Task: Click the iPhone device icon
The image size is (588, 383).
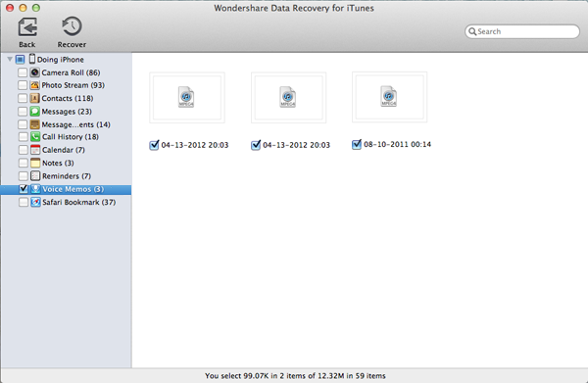Action: point(32,59)
